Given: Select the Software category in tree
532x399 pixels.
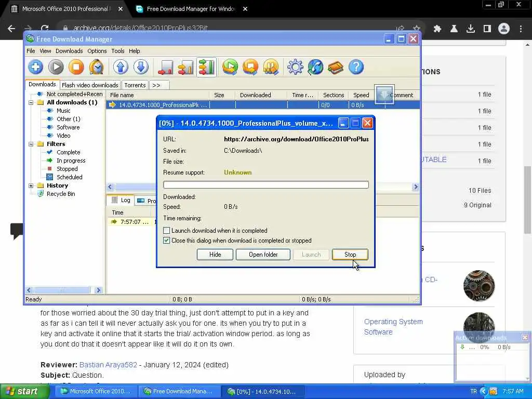Looking at the screenshot, I should click(68, 127).
